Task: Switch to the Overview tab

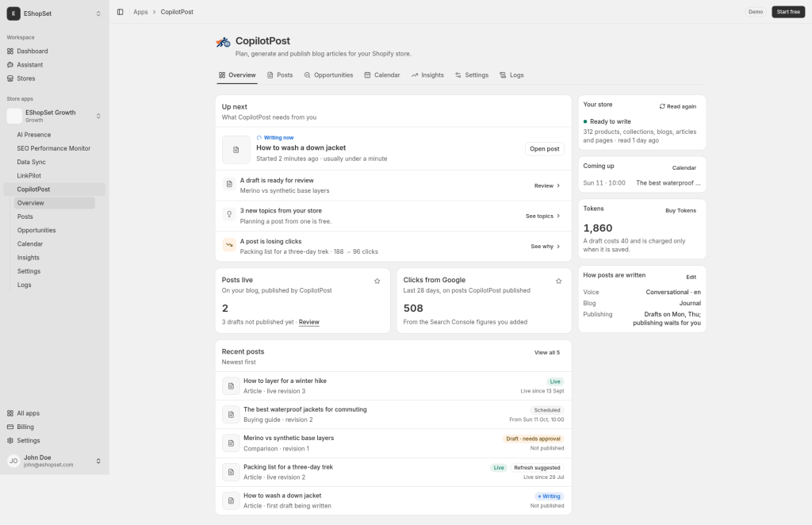Action: tap(237, 75)
